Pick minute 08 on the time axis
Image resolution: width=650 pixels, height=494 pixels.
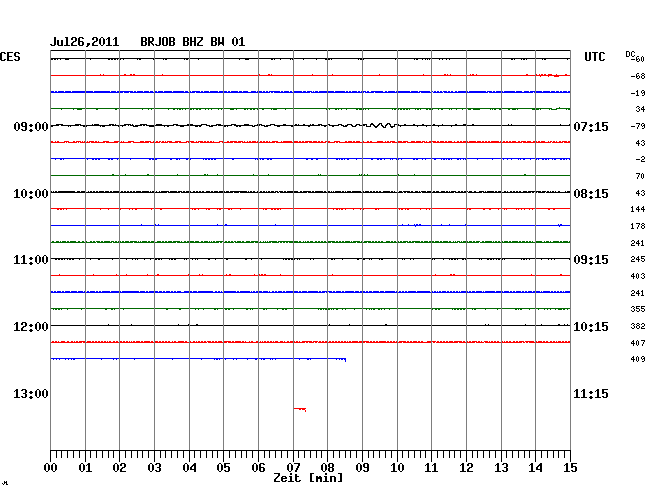[327, 468]
